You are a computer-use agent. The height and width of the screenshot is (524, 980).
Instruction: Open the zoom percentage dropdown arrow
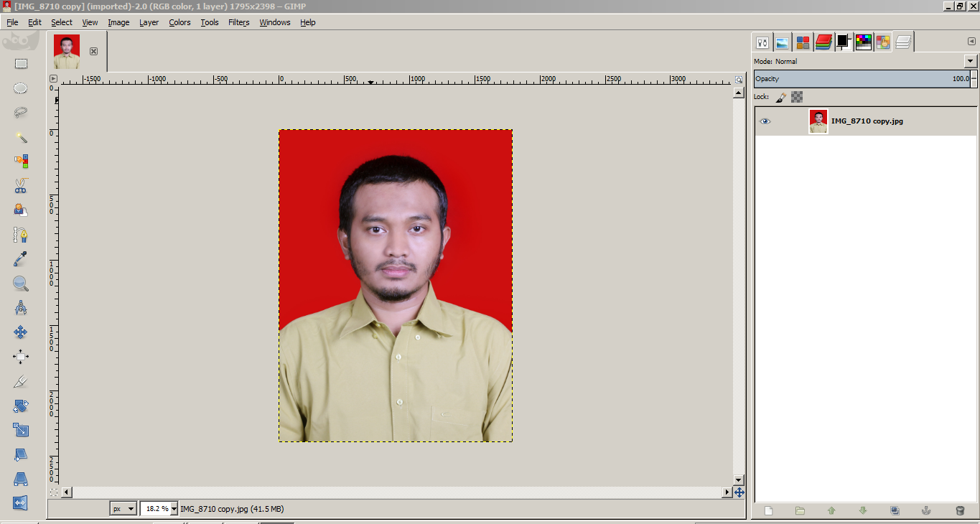point(174,509)
